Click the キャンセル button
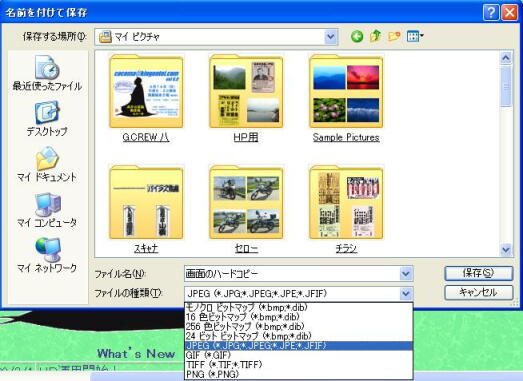 tap(479, 293)
